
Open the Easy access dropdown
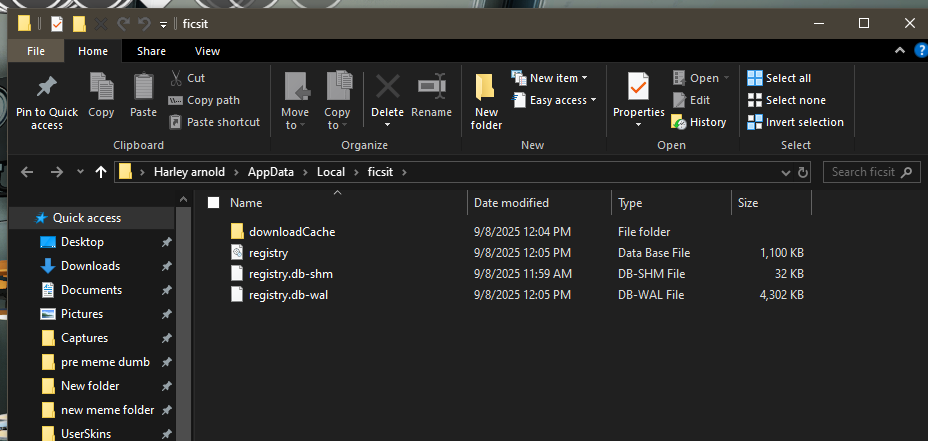tap(555, 100)
